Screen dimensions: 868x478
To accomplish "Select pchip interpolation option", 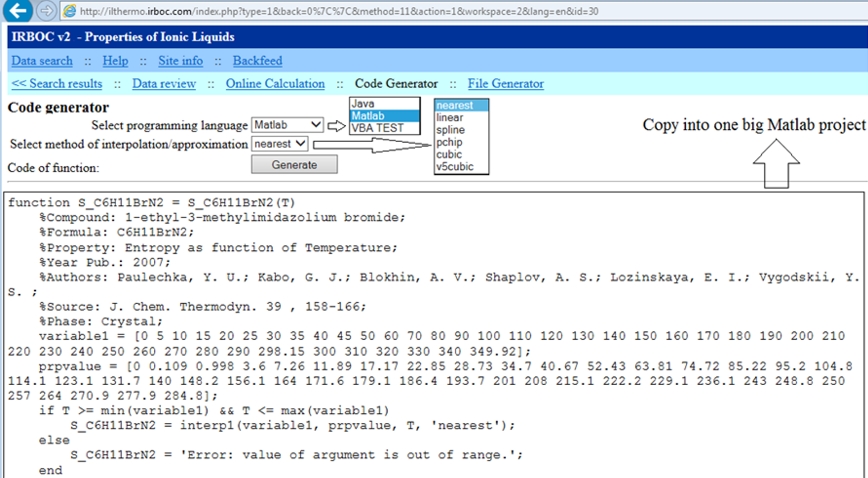I will (461, 142).
